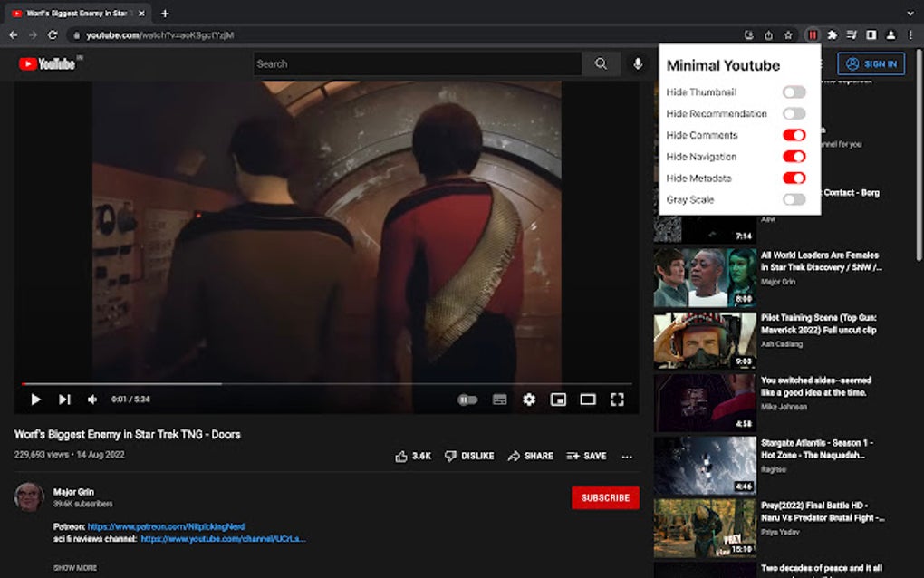Click the YouTube logo
Viewport: 924px width, 578px height.
[x=47, y=63]
